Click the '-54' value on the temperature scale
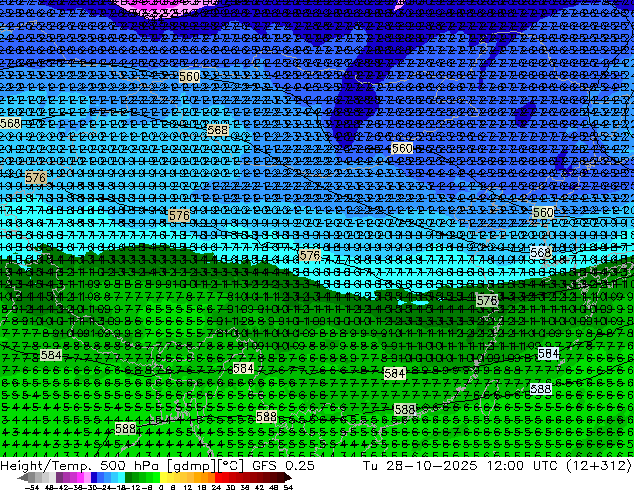 (x=32, y=487)
